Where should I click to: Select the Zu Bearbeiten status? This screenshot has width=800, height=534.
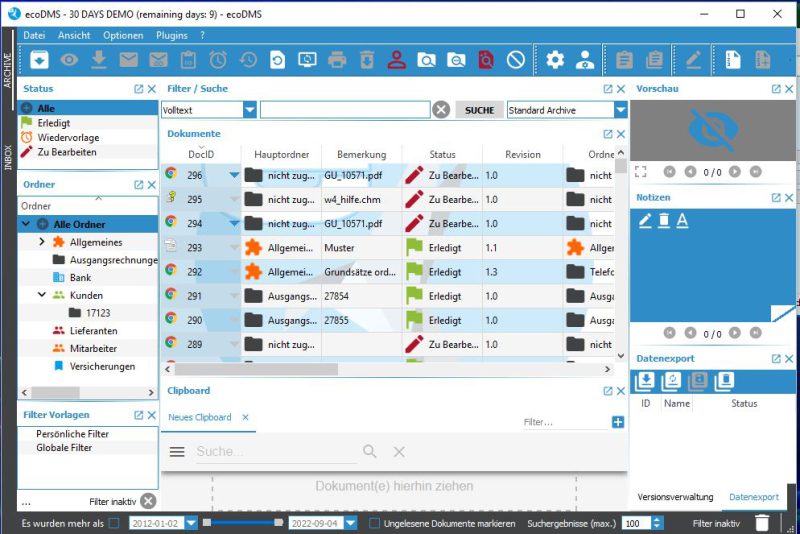click(x=88, y=152)
